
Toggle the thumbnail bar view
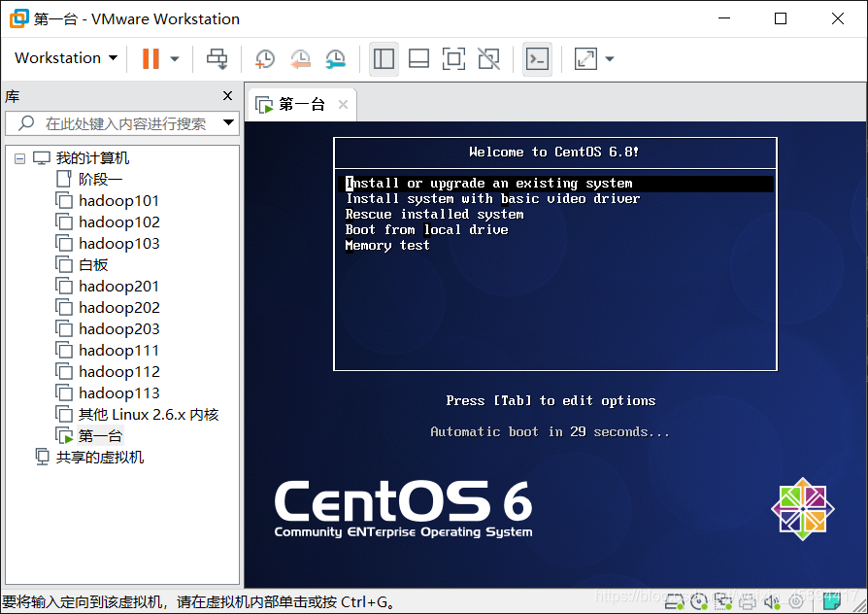pyautogui.click(x=418, y=58)
